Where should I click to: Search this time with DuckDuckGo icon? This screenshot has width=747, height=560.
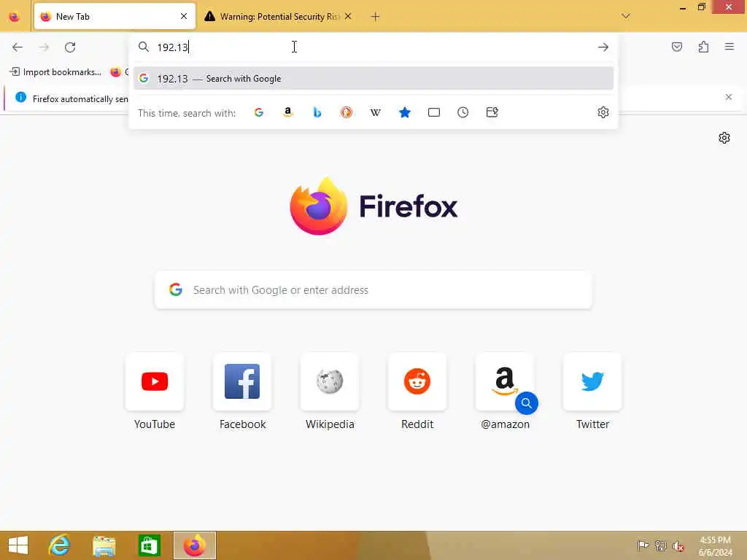pos(347,112)
